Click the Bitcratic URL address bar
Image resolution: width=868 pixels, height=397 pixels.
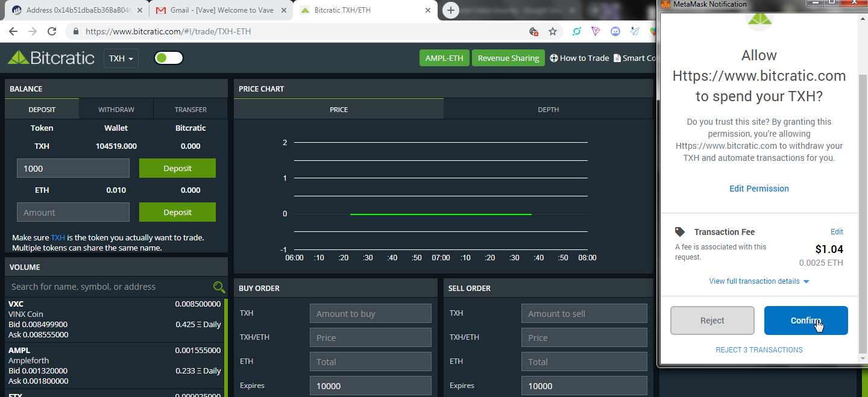(301, 31)
